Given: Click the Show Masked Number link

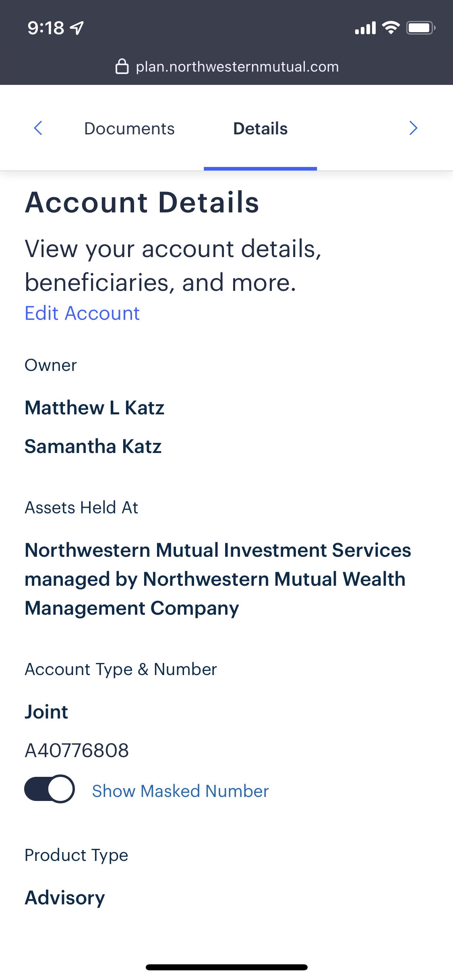Looking at the screenshot, I should coord(180,791).
